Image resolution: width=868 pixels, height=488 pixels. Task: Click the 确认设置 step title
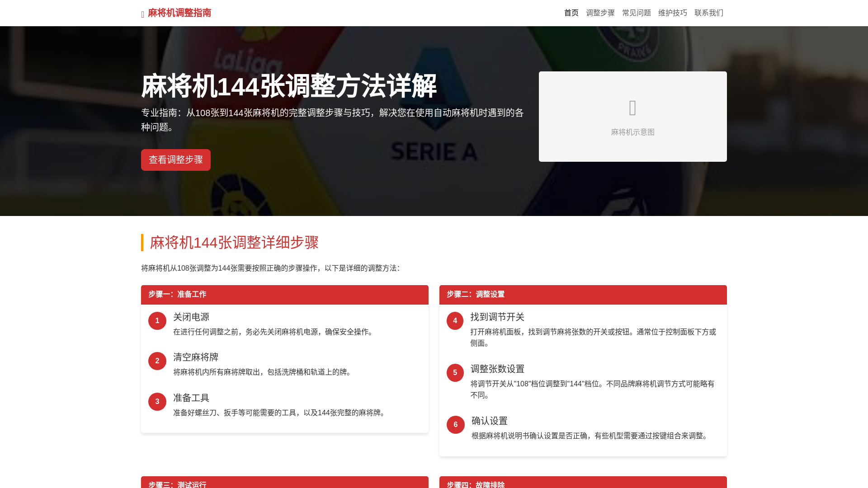tap(490, 421)
